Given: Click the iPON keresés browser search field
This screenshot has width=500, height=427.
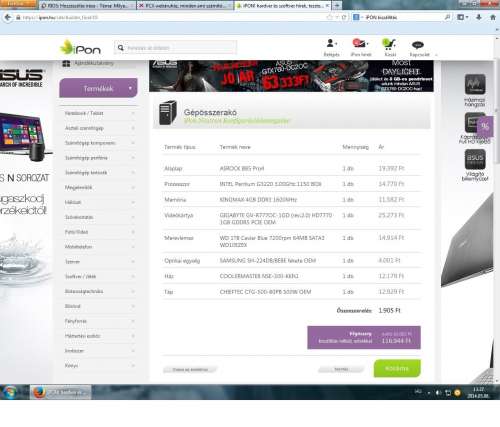Looking at the screenshot, I should 403,17.
